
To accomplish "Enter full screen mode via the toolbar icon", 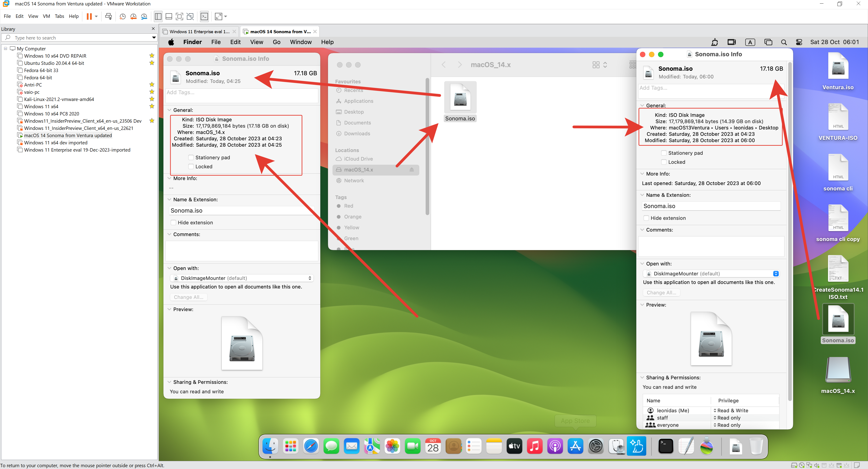I will click(180, 16).
